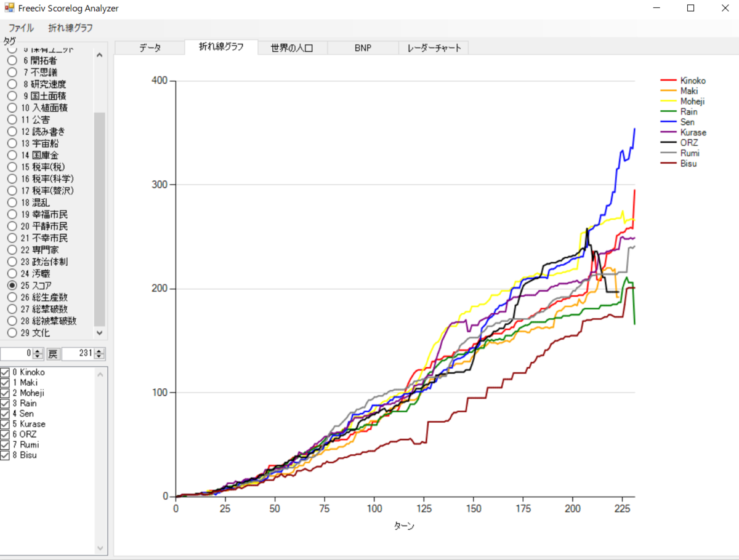Screen dimensions: 739x560
Task: Click the player list scroll-up arrow
Action: 102,374
